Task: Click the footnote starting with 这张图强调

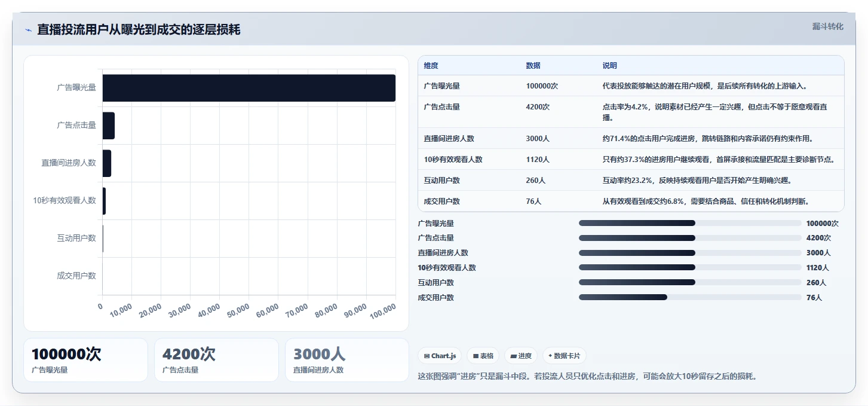Action: pyautogui.click(x=587, y=377)
